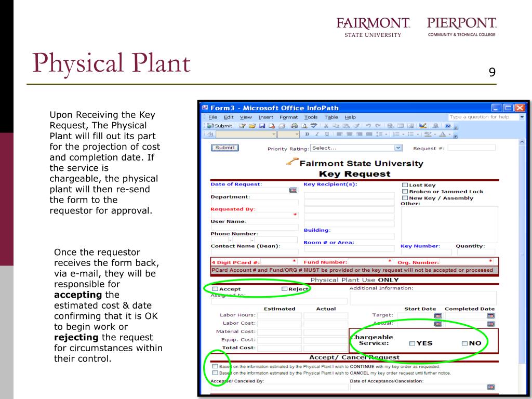
Task: Click the Save floppy disk icon
Action: (262, 126)
